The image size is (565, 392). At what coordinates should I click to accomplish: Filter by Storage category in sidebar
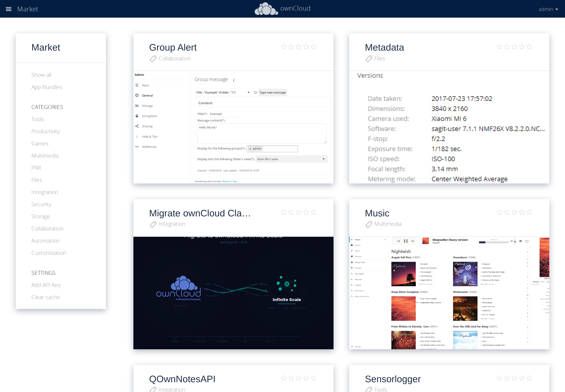(41, 216)
